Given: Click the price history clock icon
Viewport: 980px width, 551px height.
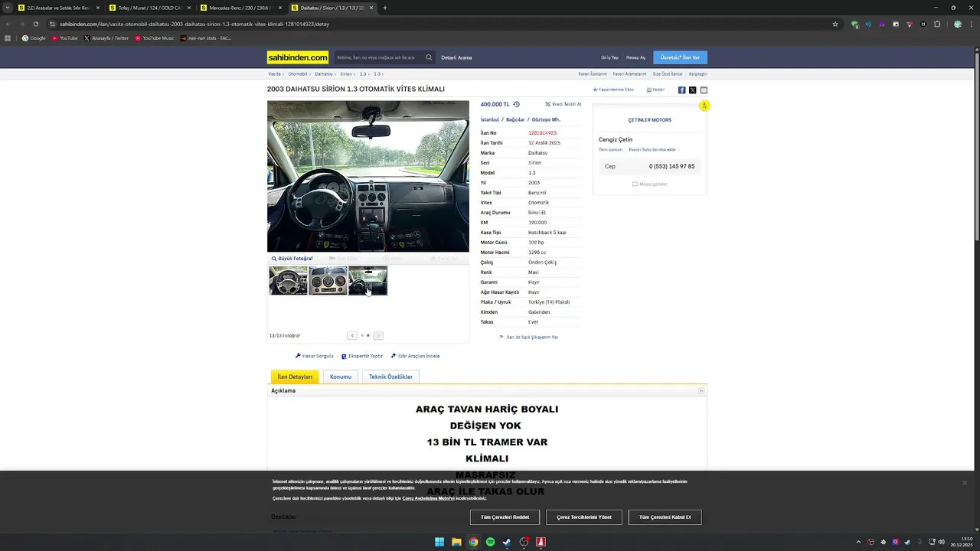Looking at the screenshot, I should (x=516, y=104).
